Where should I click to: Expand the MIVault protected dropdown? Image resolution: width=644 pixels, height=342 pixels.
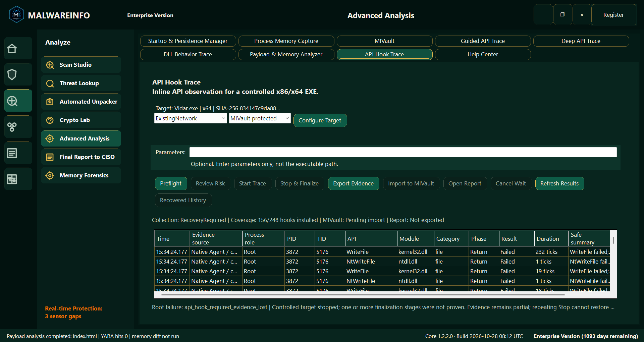[260, 118]
